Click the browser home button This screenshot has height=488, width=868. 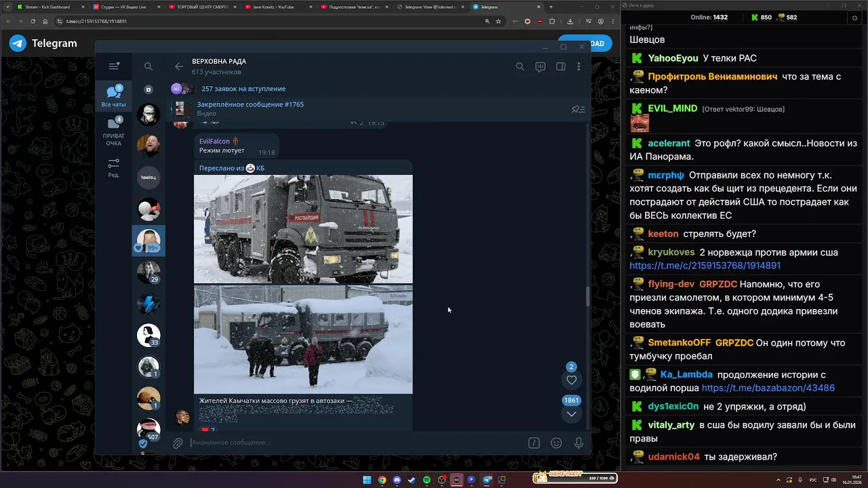tap(45, 21)
